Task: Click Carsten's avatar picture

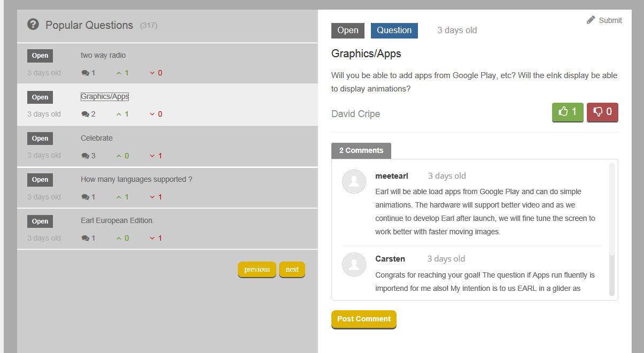Action: [353, 265]
